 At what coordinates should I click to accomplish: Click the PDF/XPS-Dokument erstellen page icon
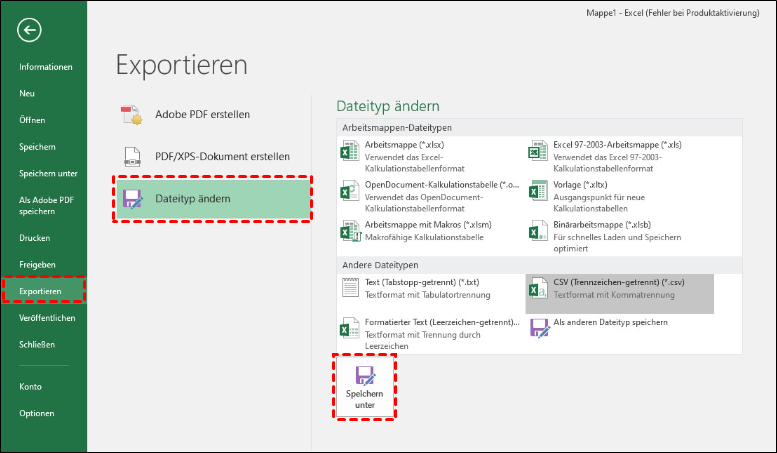click(x=132, y=157)
